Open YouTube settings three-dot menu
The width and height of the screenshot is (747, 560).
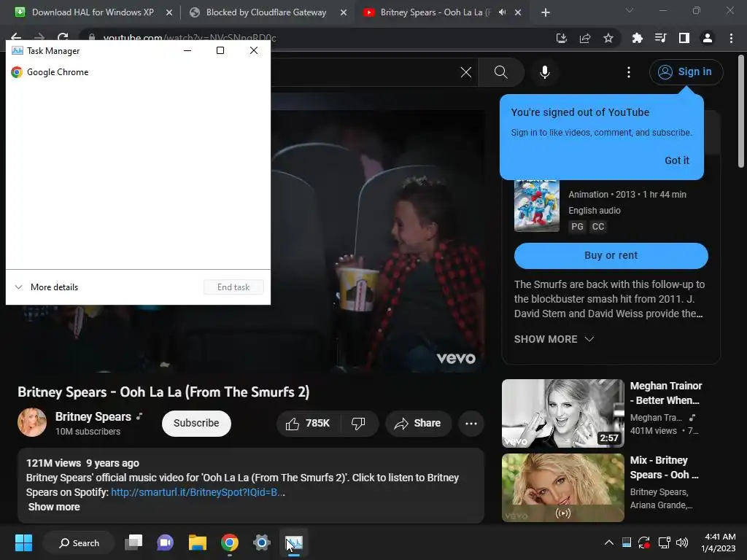(x=629, y=72)
